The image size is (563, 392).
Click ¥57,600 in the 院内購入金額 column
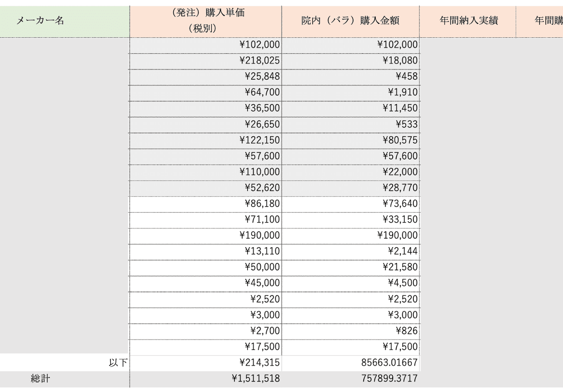click(x=351, y=156)
